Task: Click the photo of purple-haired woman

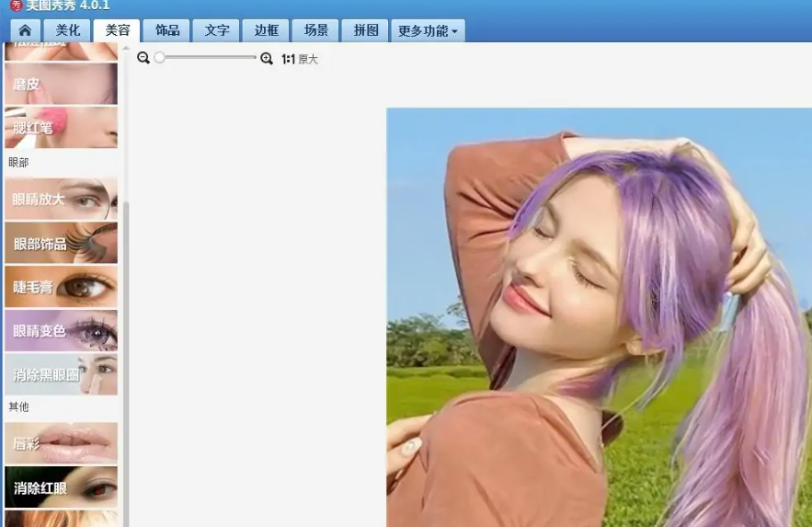Action: (600, 317)
